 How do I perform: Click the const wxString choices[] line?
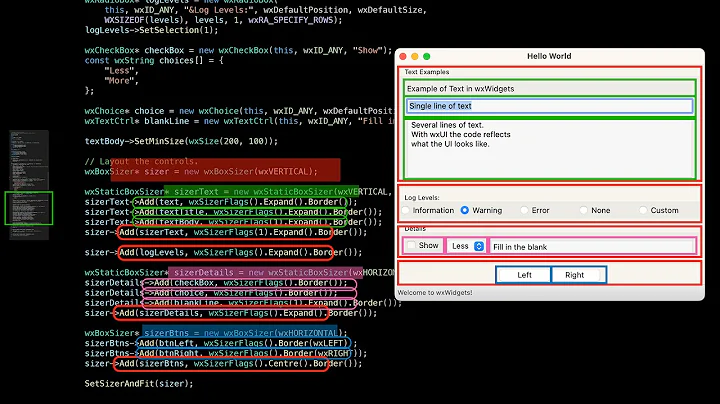click(x=154, y=61)
